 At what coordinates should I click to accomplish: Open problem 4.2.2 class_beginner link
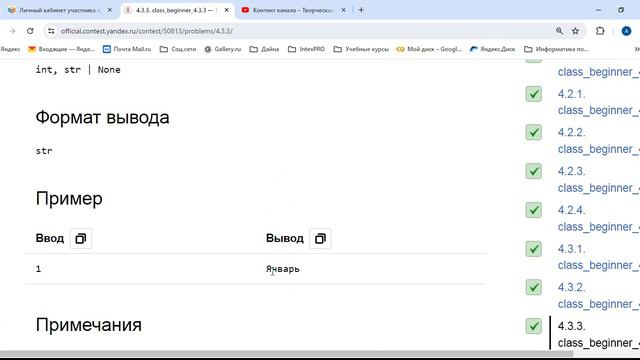598,141
